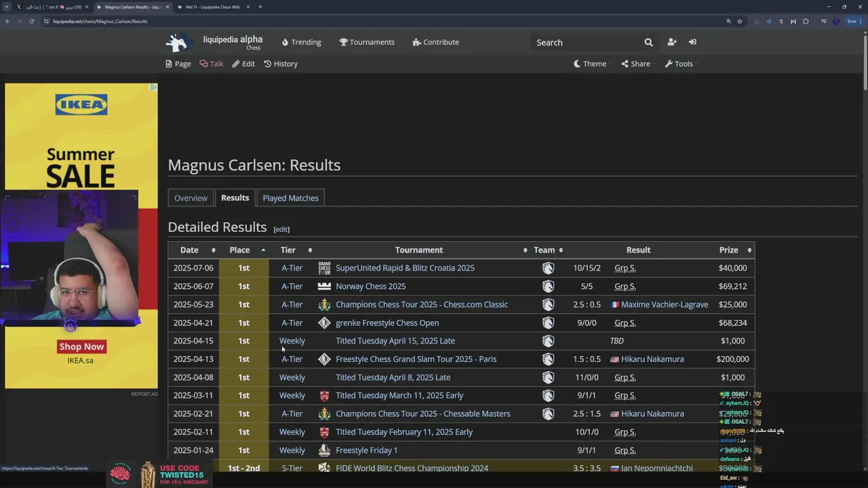
Task: Open Hikaru Nakamura link in Paris row
Action: coord(652,359)
